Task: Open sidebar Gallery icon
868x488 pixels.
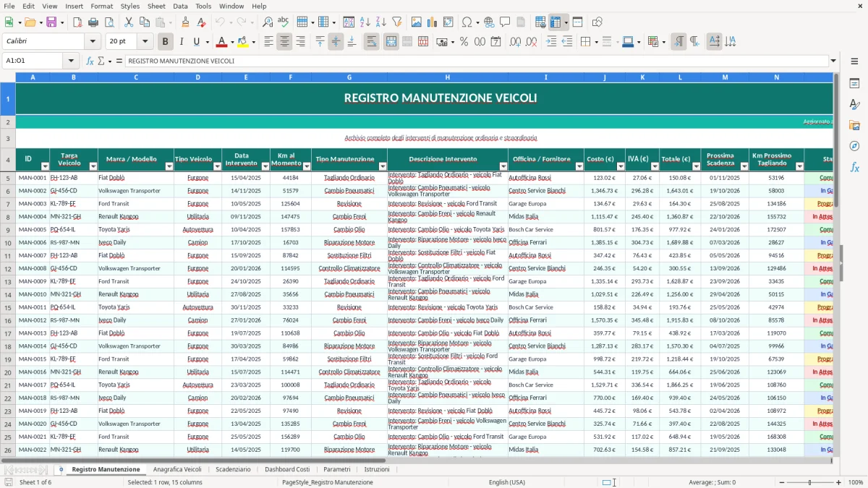Action: click(854, 125)
